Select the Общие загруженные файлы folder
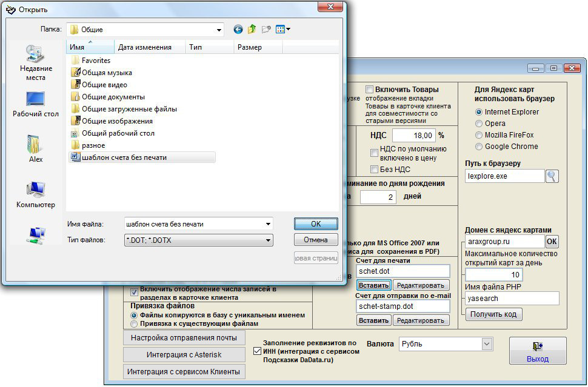 coord(124,109)
